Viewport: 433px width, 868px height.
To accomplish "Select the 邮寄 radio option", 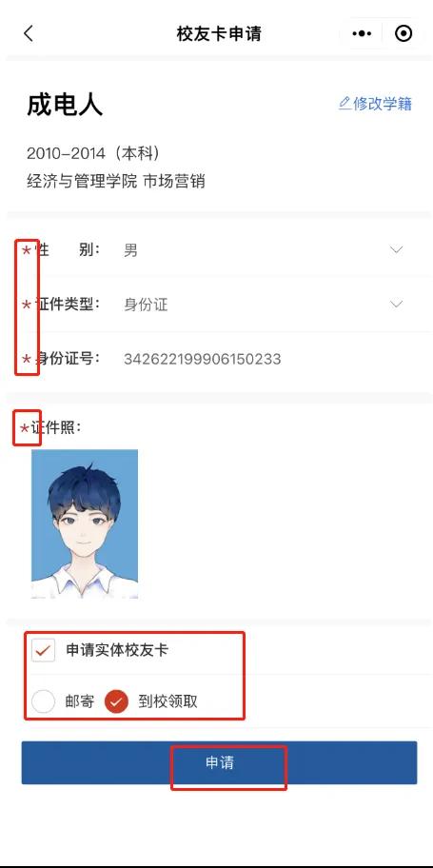I will point(43,702).
